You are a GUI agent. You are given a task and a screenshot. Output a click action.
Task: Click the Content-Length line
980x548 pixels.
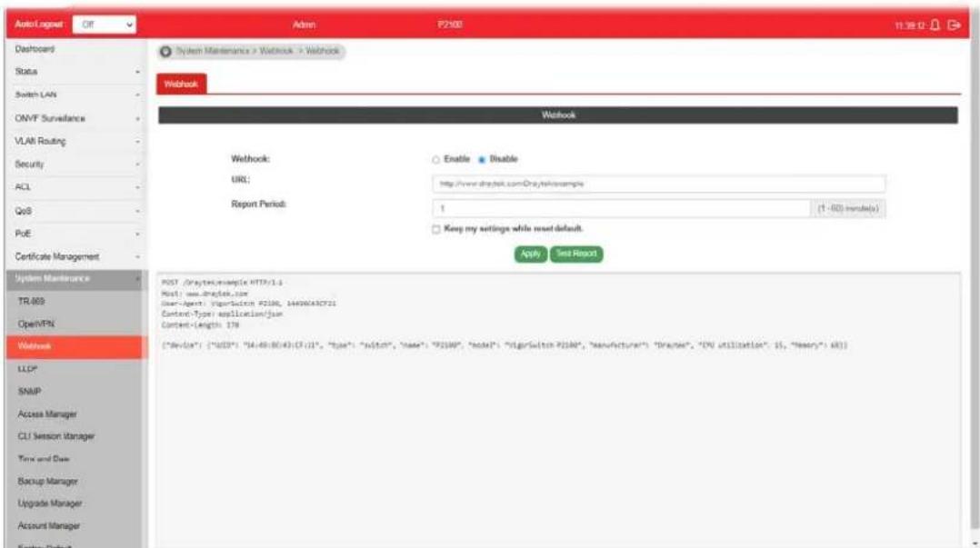(x=200, y=325)
